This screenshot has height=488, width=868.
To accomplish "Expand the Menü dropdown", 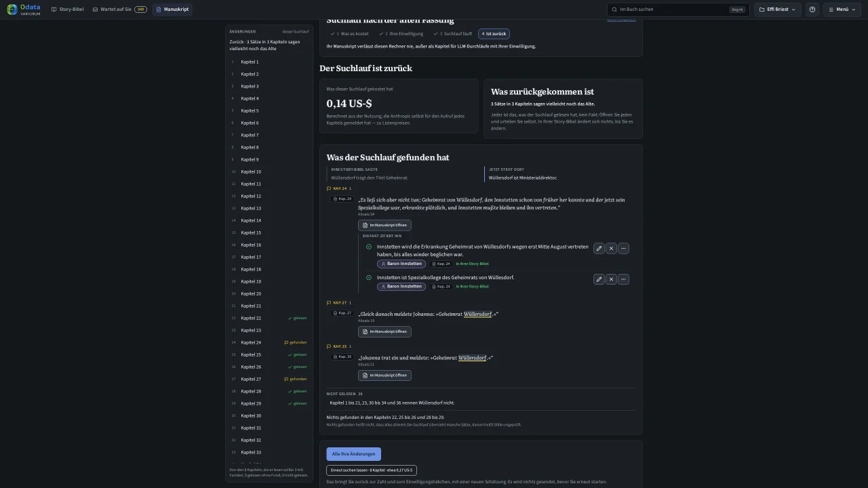I will 842,9.
